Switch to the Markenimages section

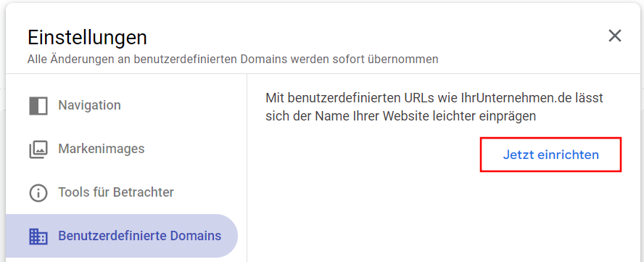pos(122,149)
